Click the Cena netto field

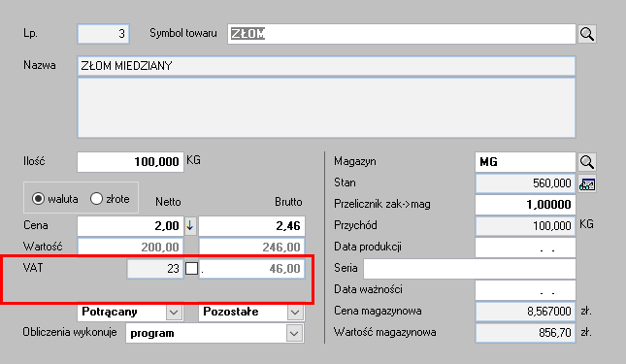pos(131,226)
